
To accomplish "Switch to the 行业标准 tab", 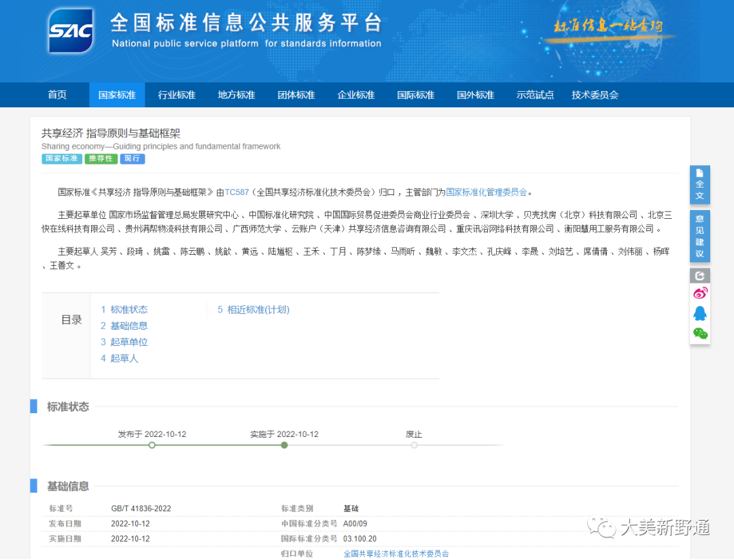I will 176,95.
